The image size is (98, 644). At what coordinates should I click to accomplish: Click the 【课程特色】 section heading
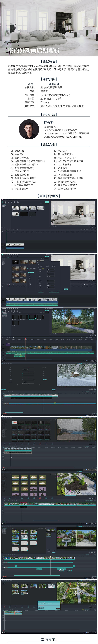(49, 61)
